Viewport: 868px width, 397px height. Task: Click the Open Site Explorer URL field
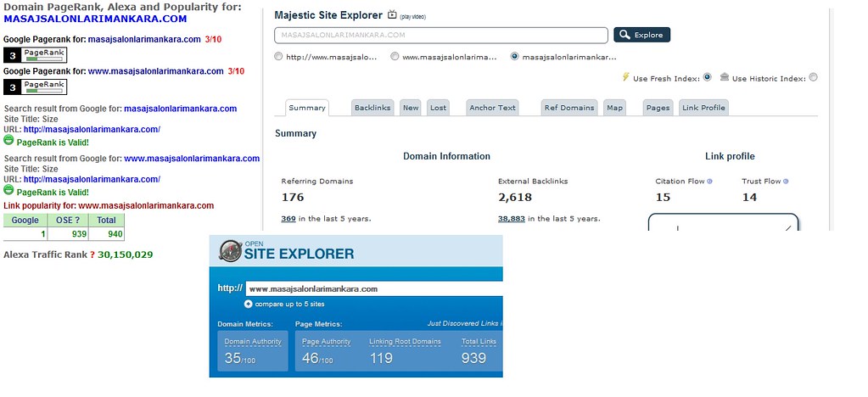[x=375, y=288]
